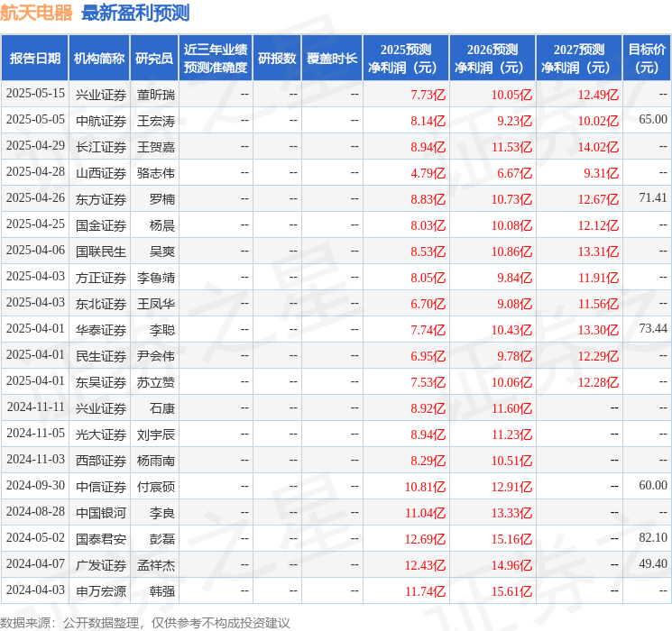Click researcher 杨雨南

click(x=156, y=461)
